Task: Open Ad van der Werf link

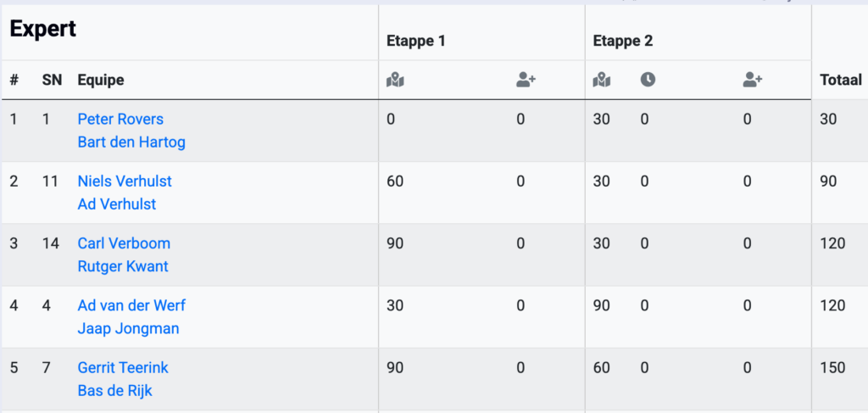Action: point(131,304)
